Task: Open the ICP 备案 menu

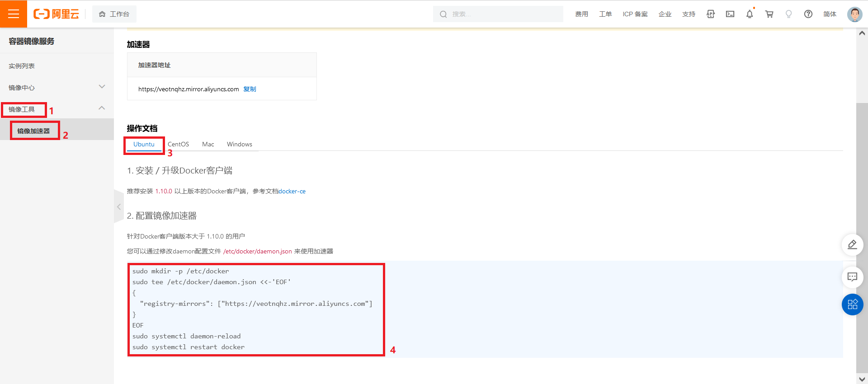Action: pos(635,14)
